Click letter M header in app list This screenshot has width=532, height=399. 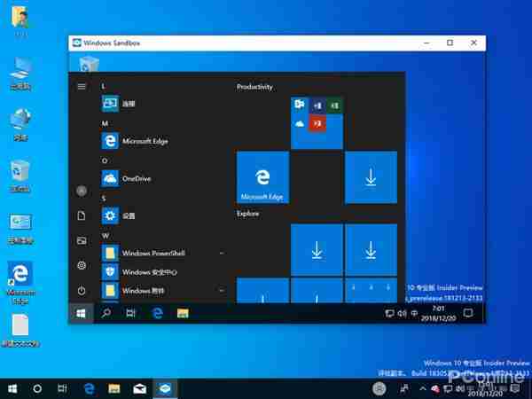[105, 123]
